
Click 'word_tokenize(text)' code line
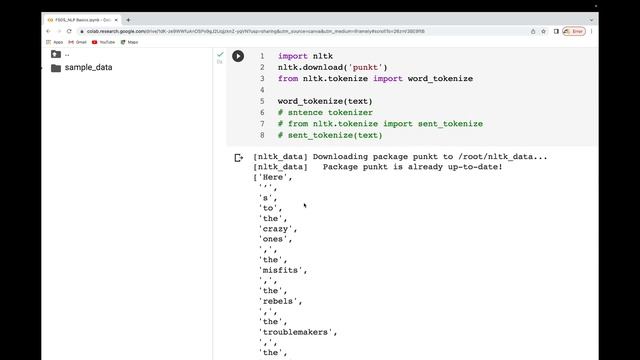(x=325, y=101)
